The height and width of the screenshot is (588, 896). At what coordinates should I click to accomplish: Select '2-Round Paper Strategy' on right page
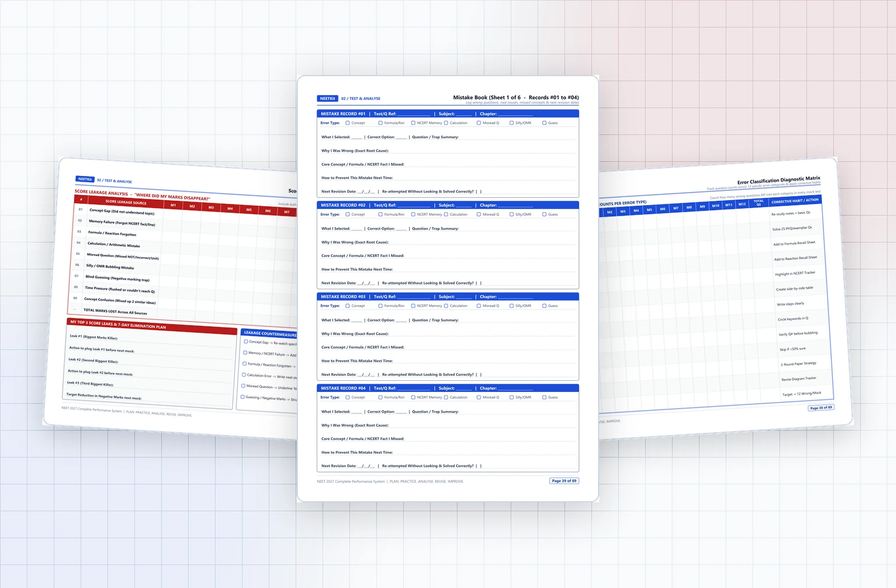coord(798,364)
